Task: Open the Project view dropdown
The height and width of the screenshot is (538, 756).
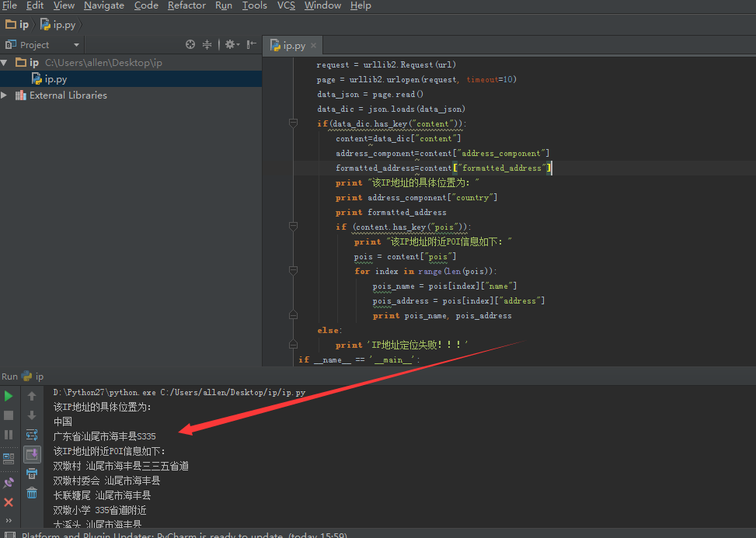Action: coord(76,45)
